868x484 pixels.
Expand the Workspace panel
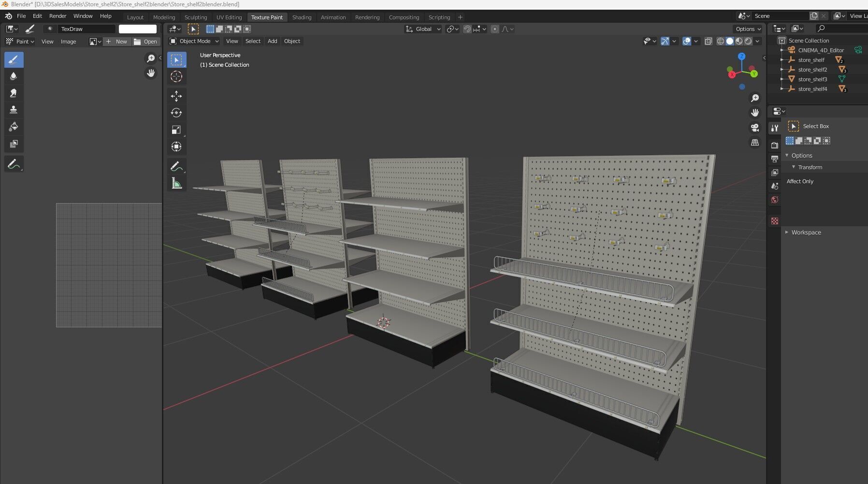[x=787, y=232]
